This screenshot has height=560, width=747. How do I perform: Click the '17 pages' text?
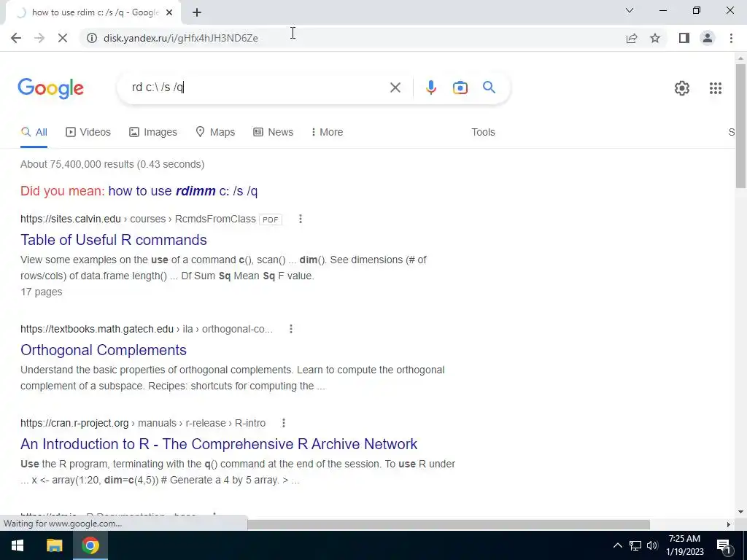click(41, 292)
